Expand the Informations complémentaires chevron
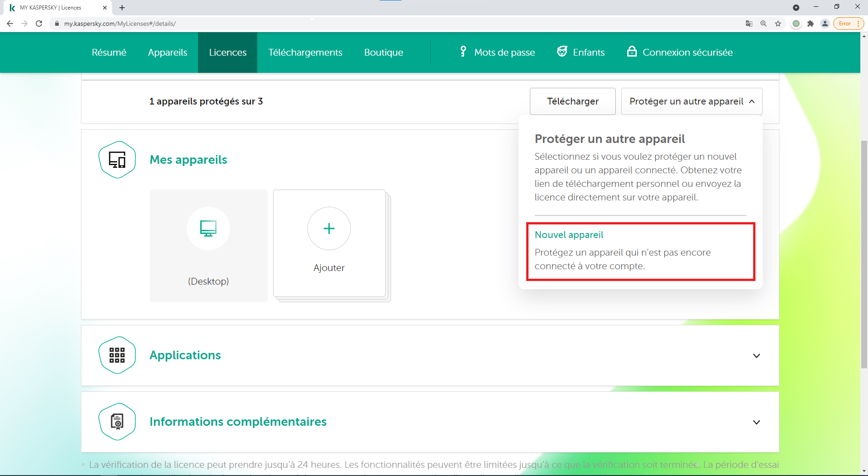Viewport: 868px width, 476px height. coord(756,422)
